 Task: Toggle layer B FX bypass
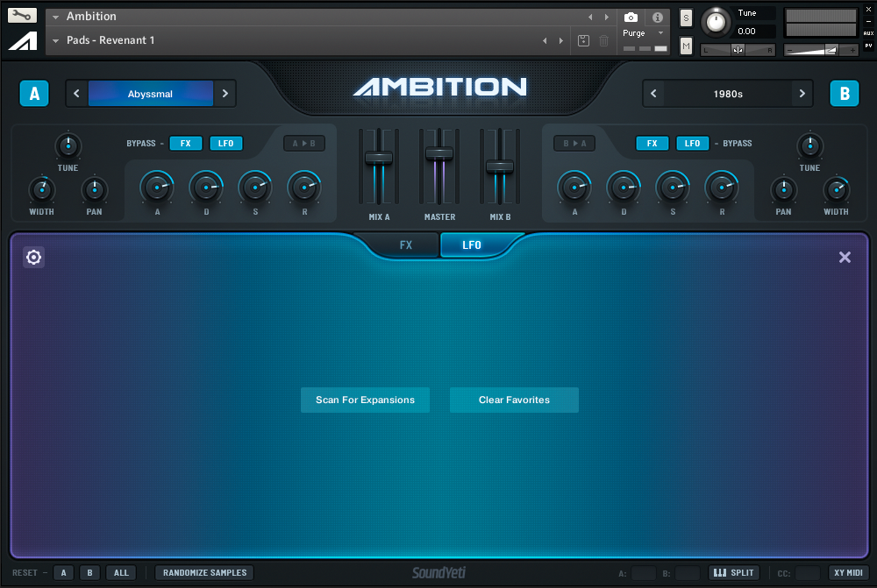tap(652, 143)
